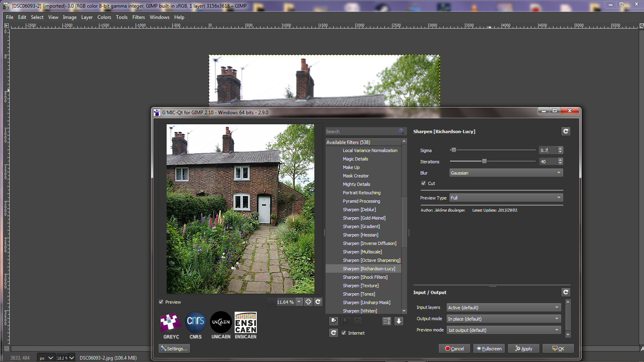Click the add fave bookmark icon
644x362 pixels.
334,321
